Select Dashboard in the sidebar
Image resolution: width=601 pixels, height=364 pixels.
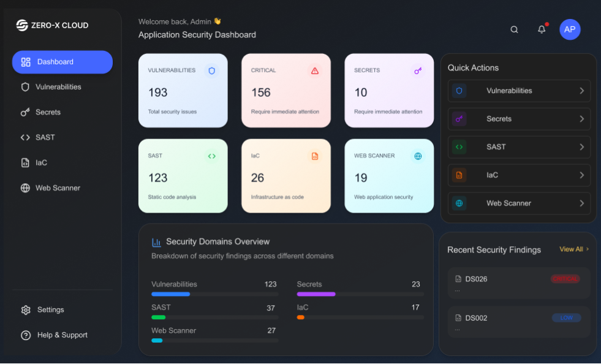point(62,62)
